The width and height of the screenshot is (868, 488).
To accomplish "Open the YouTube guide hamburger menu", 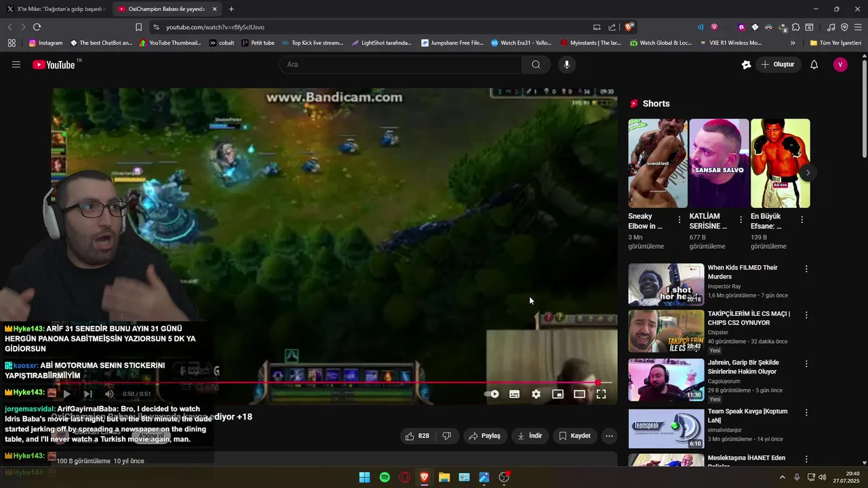I will [16, 64].
